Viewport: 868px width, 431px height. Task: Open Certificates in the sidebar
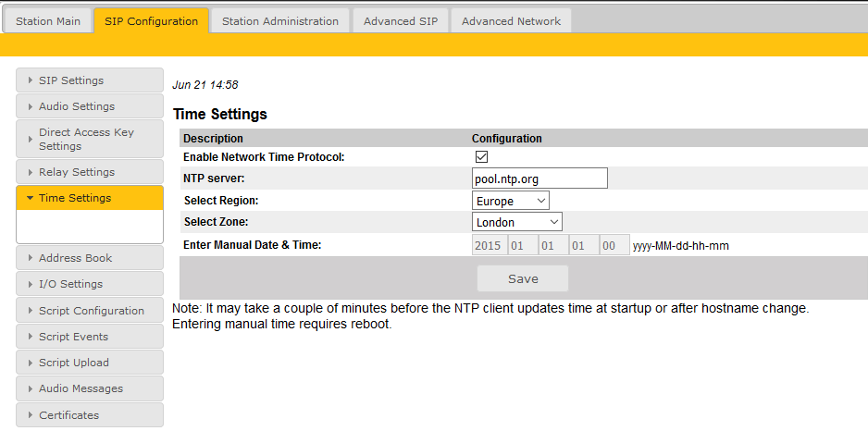click(x=89, y=415)
